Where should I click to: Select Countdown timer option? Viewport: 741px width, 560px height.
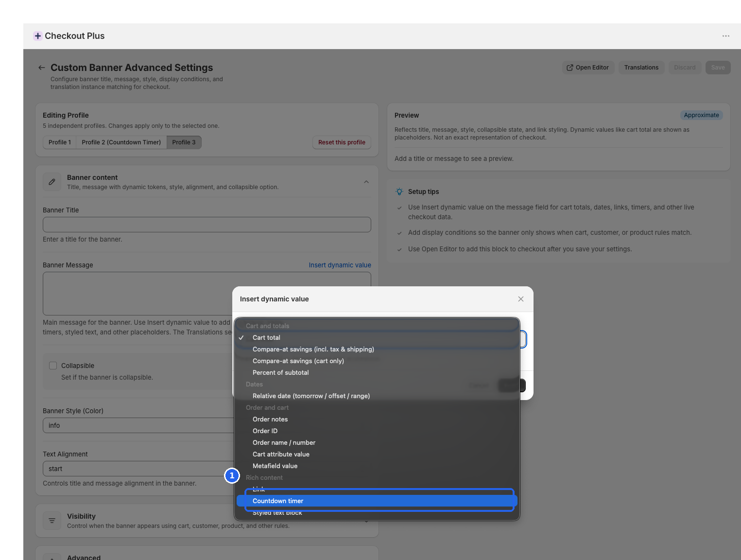pos(377,501)
